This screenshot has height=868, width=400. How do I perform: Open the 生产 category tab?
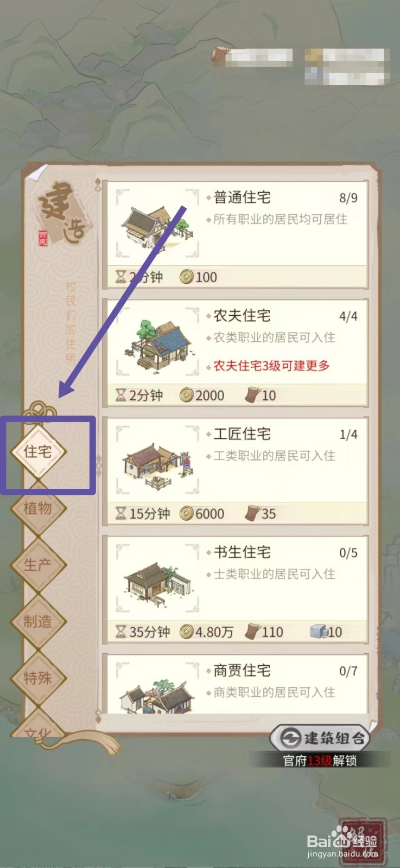[38, 565]
